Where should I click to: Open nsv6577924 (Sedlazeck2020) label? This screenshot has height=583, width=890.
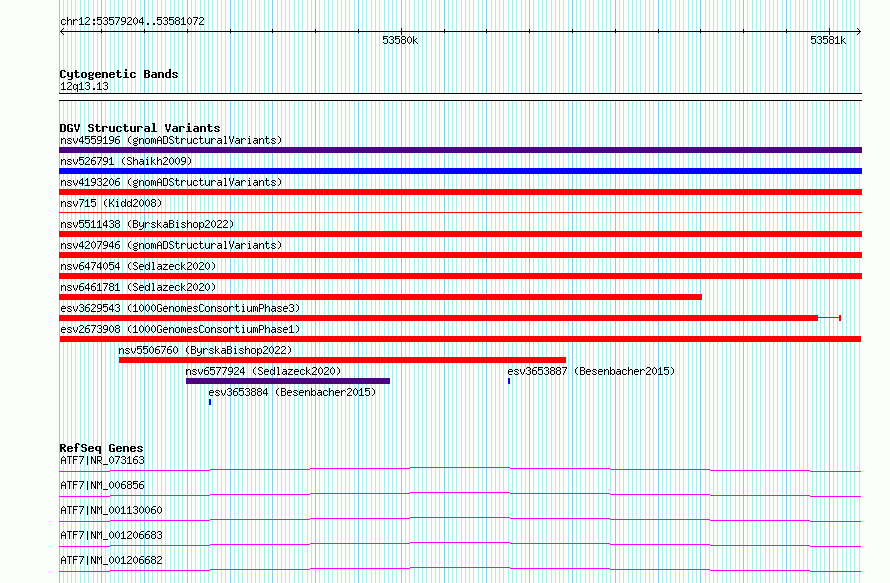tap(263, 371)
